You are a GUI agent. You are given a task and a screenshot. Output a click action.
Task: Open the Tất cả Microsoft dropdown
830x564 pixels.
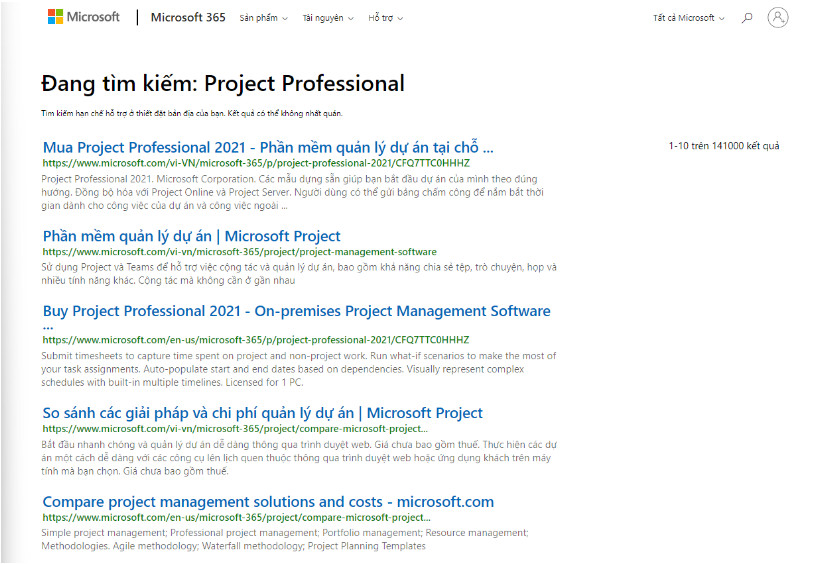tap(688, 18)
